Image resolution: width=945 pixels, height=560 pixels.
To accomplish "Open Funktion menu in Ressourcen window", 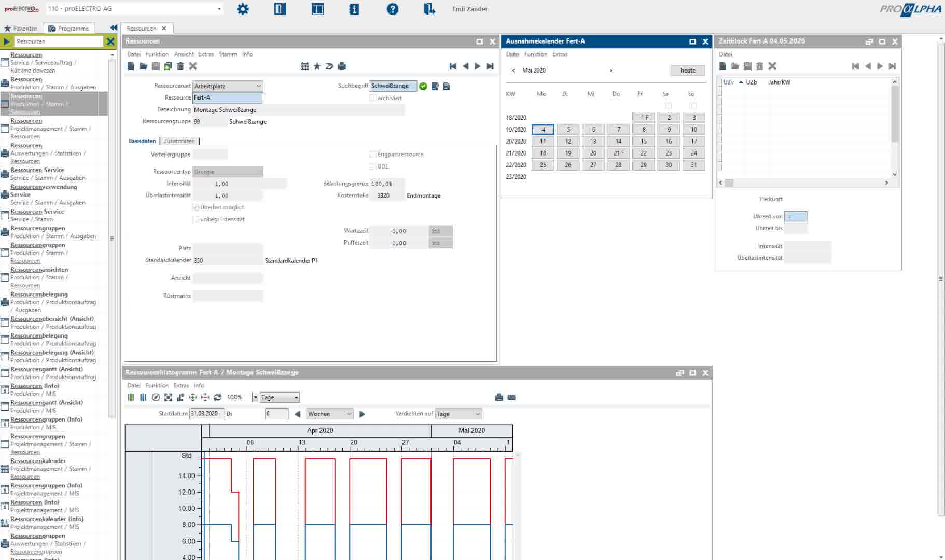I will (x=157, y=54).
